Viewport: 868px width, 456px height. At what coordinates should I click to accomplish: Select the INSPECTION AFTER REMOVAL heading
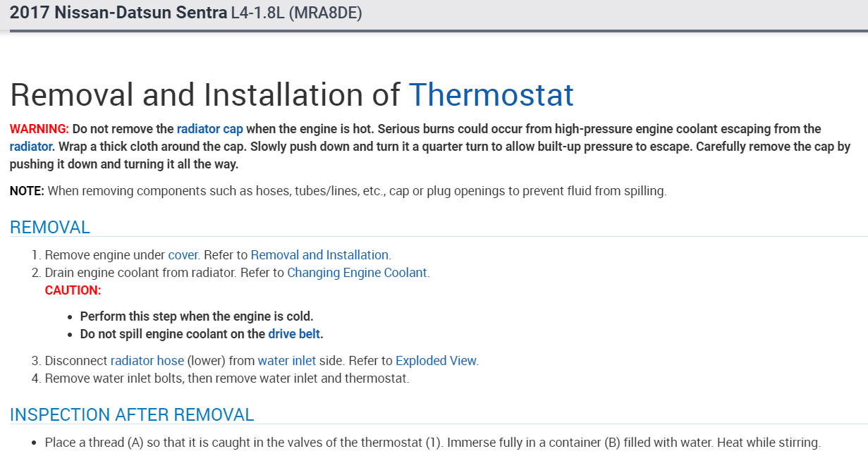132,415
